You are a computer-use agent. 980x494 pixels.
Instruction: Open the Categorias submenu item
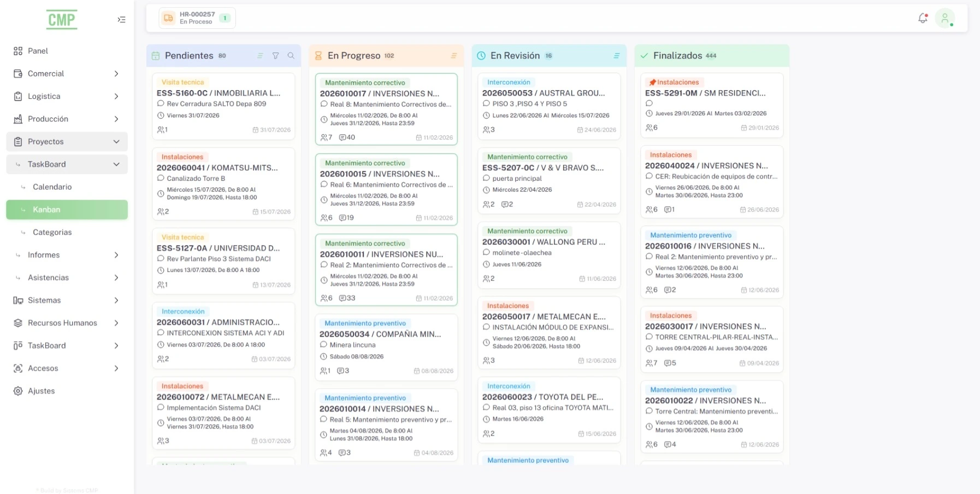tap(67, 232)
